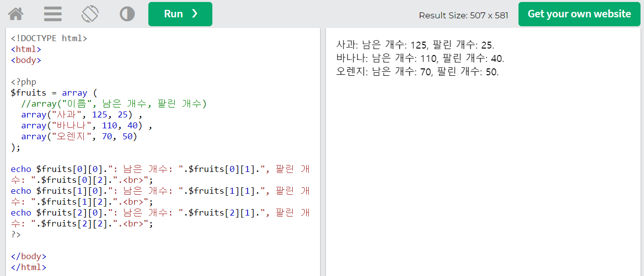Screen dimensions: 644x276
Task: Click the array("바나나", 110, 40) line
Action: point(86,125)
